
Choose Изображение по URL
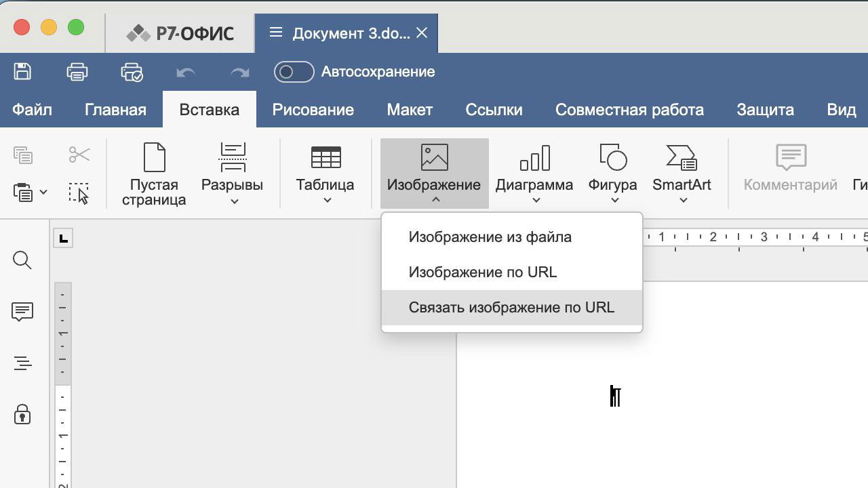point(512,272)
